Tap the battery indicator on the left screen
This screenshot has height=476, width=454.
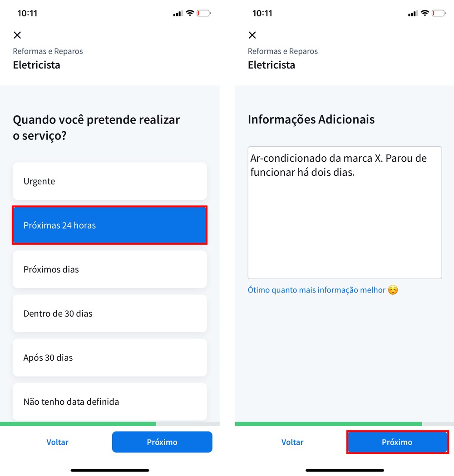click(x=203, y=13)
